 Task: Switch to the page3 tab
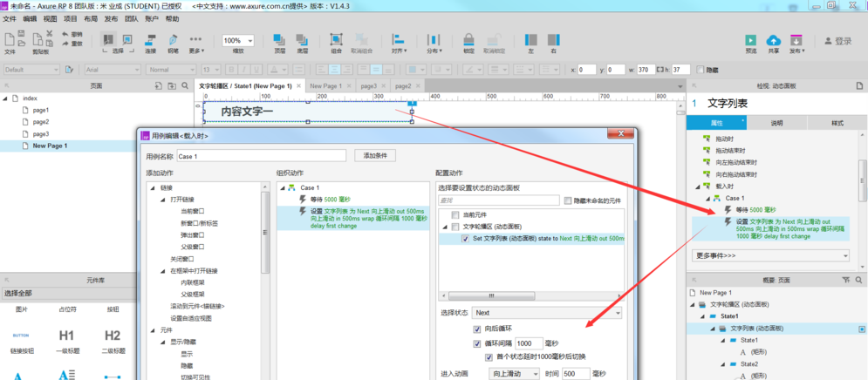pyautogui.click(x=368, y=86)
